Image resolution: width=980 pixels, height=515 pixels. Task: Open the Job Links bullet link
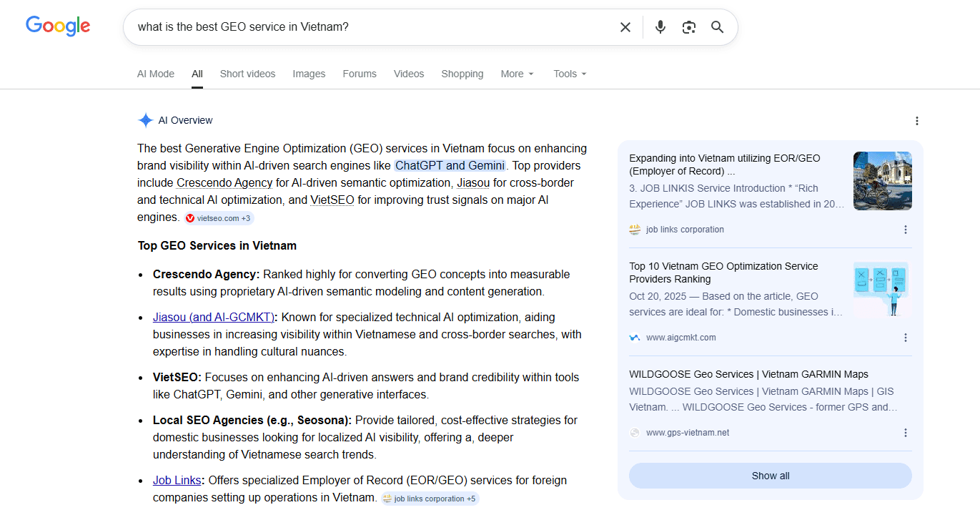[x=177, y=480]
